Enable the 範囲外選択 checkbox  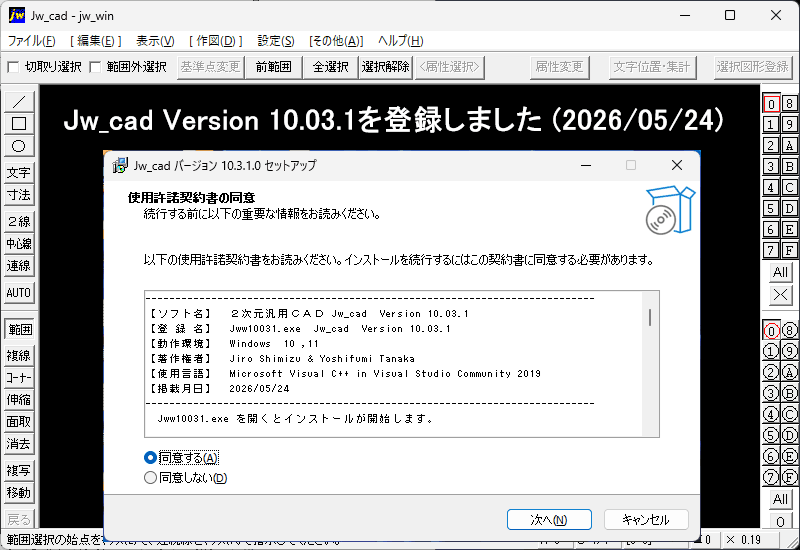[x=95, y=67]
